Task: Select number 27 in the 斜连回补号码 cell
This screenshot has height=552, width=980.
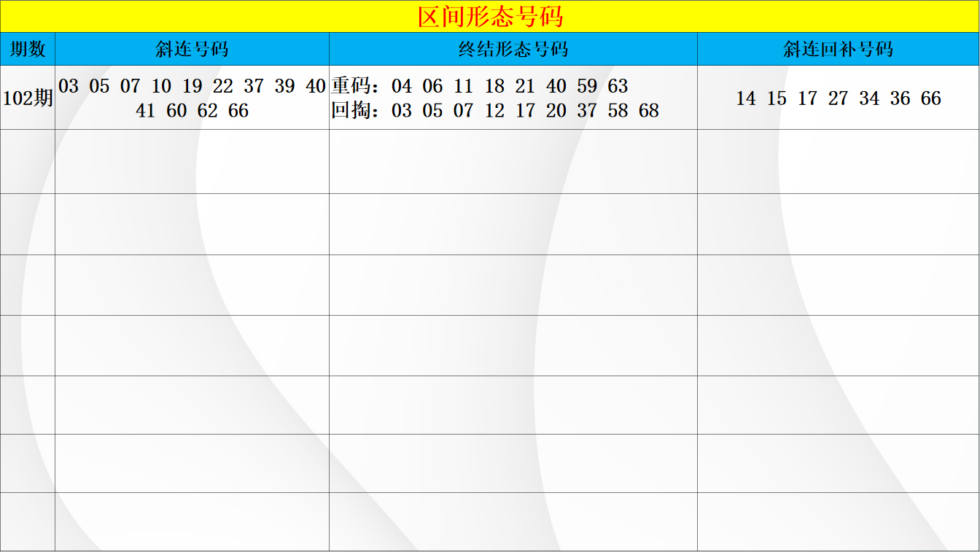Action: click(839, 98)
